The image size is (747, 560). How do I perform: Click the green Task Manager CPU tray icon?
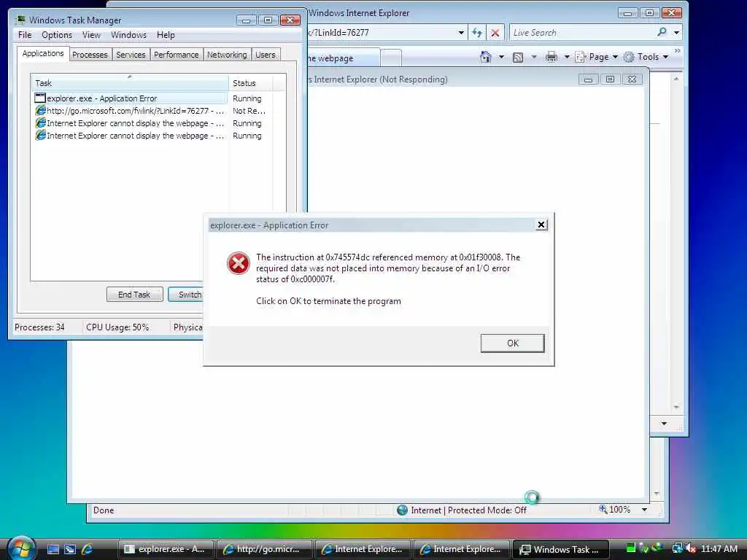click(x=631, y=548)
